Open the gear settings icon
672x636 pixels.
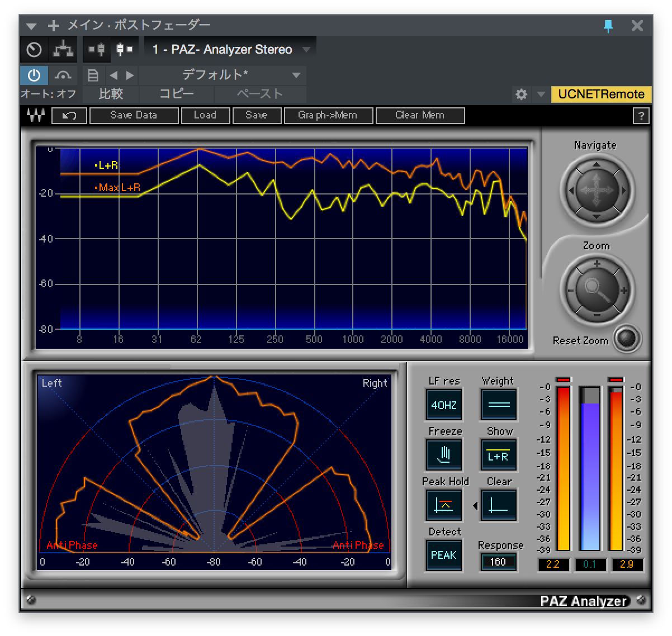[x=521, y=94]
